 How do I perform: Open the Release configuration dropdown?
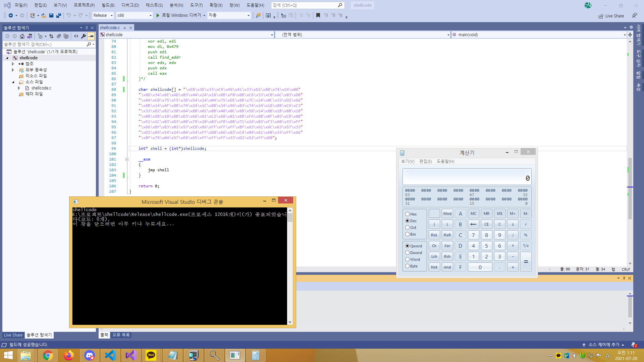point(103,15)
